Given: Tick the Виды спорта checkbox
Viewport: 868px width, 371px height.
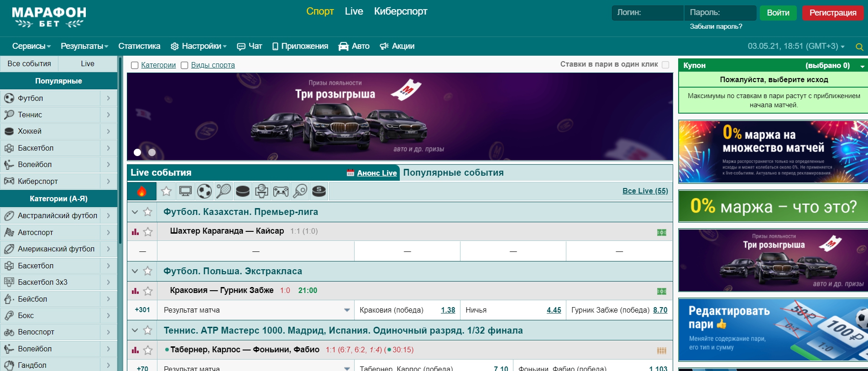Looking at the screenshot, I should coord(184,65).
